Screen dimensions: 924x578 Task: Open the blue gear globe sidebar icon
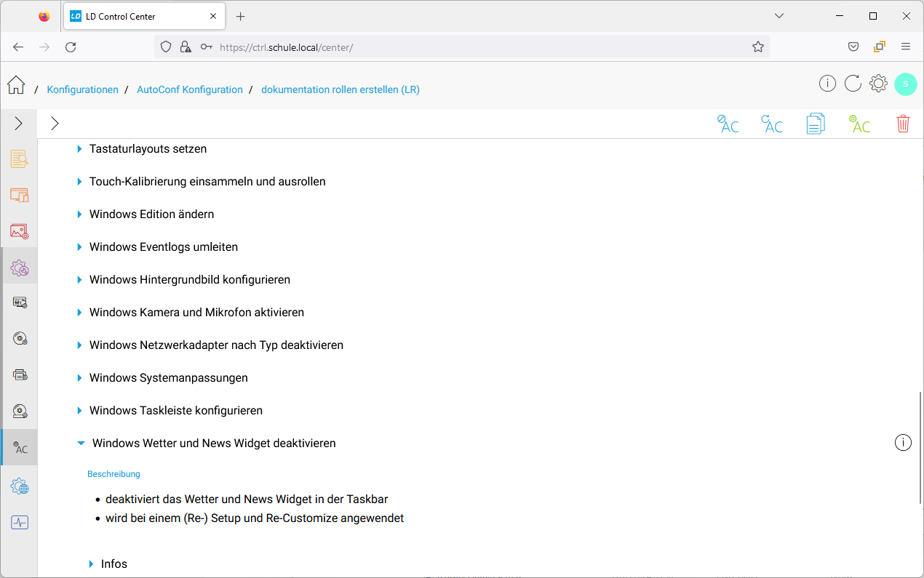20,486
